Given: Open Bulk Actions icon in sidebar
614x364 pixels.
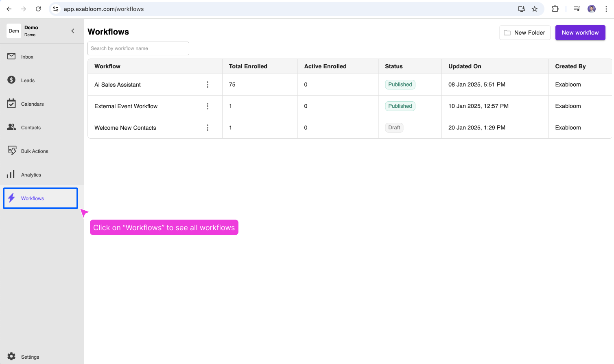Looking at the screenshot, I should 12,151.
